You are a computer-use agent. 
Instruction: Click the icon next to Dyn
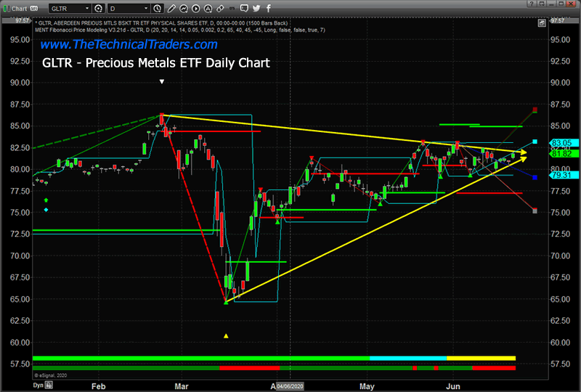(x=49, y=385)
